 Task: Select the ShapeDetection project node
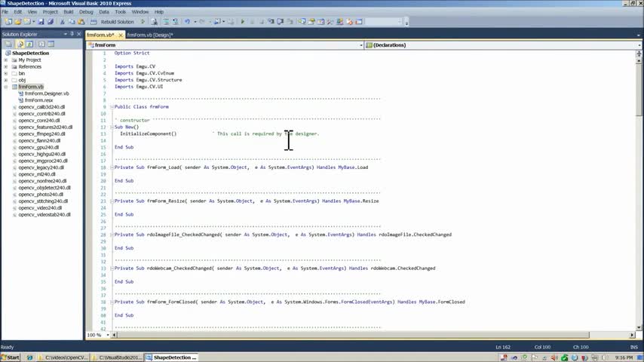pyautogui.click(x=30, y=53)
